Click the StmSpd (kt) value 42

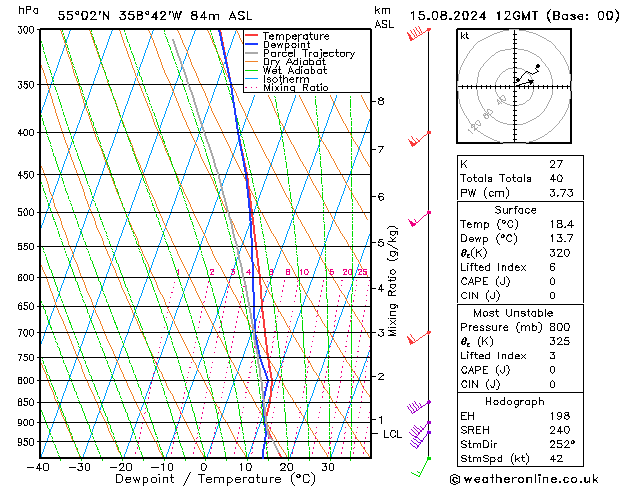[x=556, y=459]
